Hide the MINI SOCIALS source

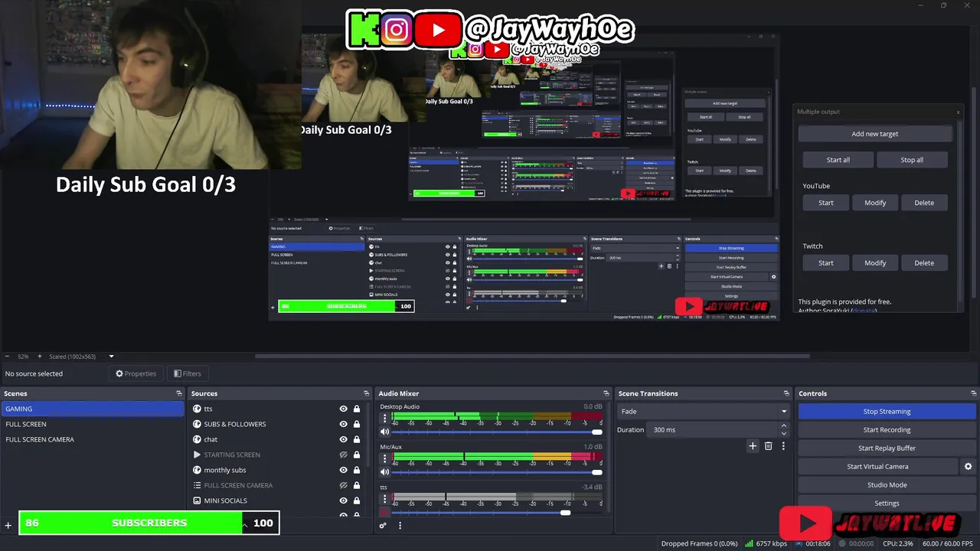(x=344, y=500)
